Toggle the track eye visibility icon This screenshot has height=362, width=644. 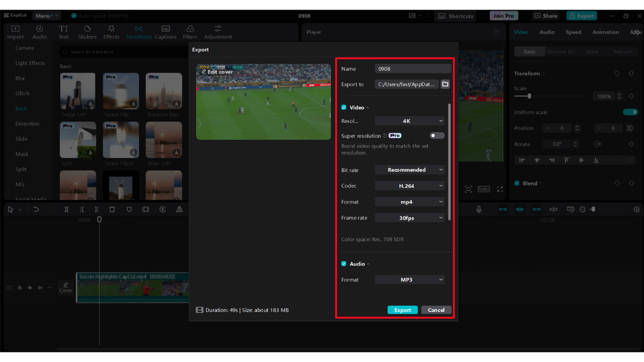(x=30, y=287)
